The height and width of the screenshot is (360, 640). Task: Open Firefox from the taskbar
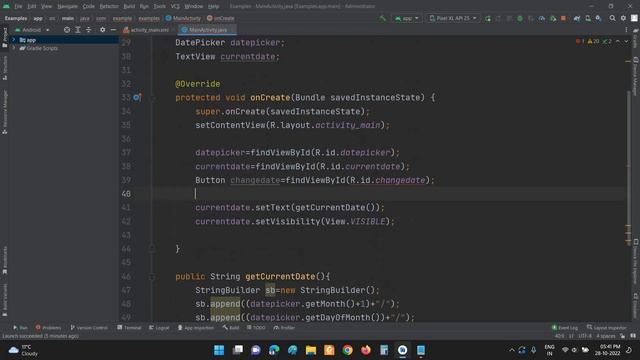pyautogui.click(x=366, y=350)
